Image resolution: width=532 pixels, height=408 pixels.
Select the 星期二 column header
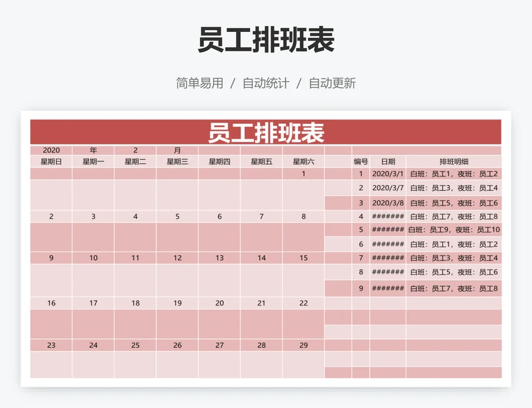[136, 162]
